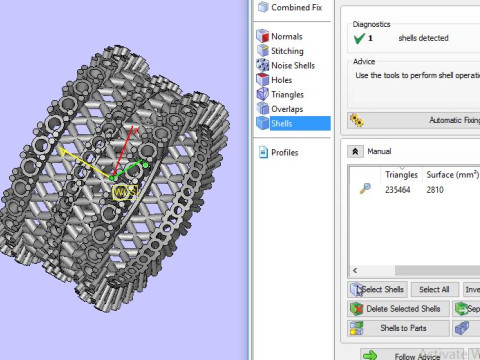The image size is (480, 360).
Task: Click the Combined Fix label
Action: [296, 7]
